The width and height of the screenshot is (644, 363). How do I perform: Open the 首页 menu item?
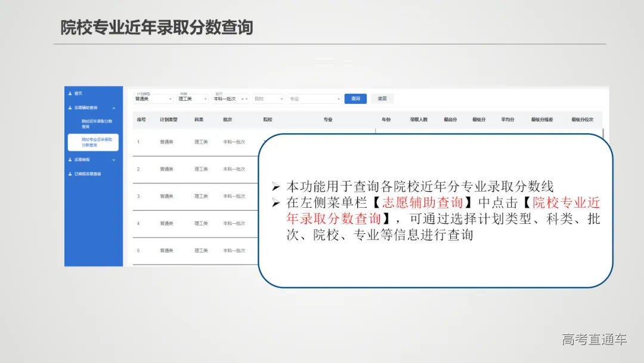[78, 93]
